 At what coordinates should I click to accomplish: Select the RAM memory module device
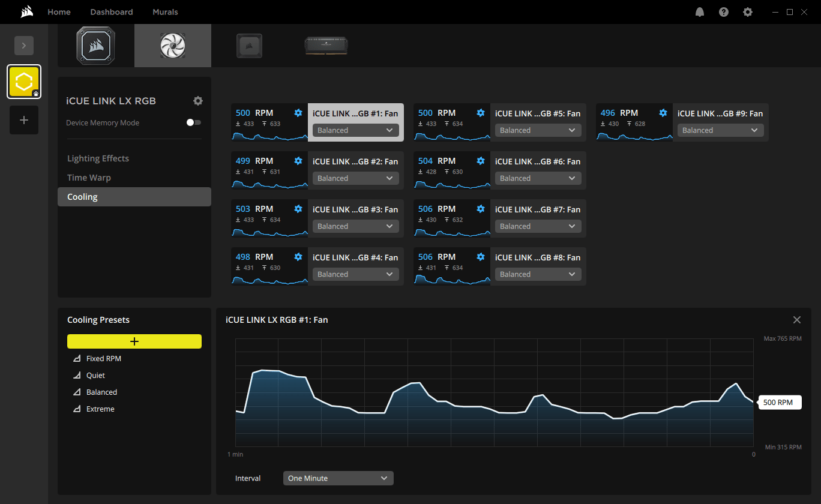tap(326, 46)
